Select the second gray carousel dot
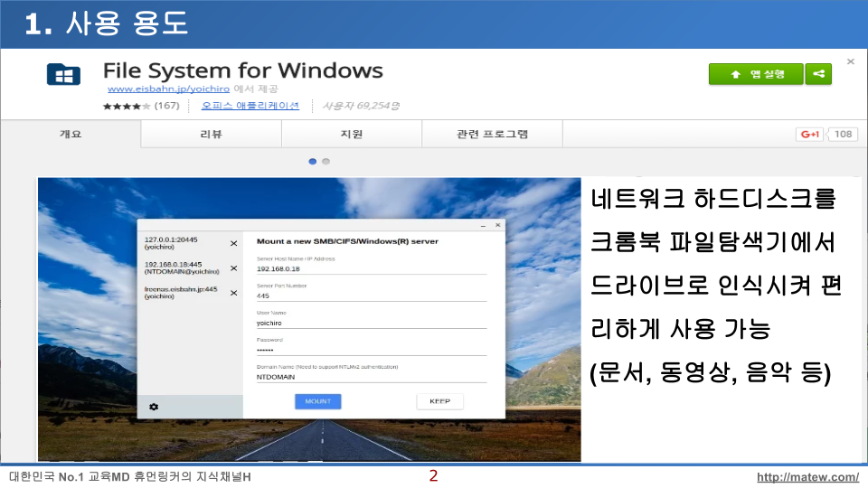 tap(326, 162)
